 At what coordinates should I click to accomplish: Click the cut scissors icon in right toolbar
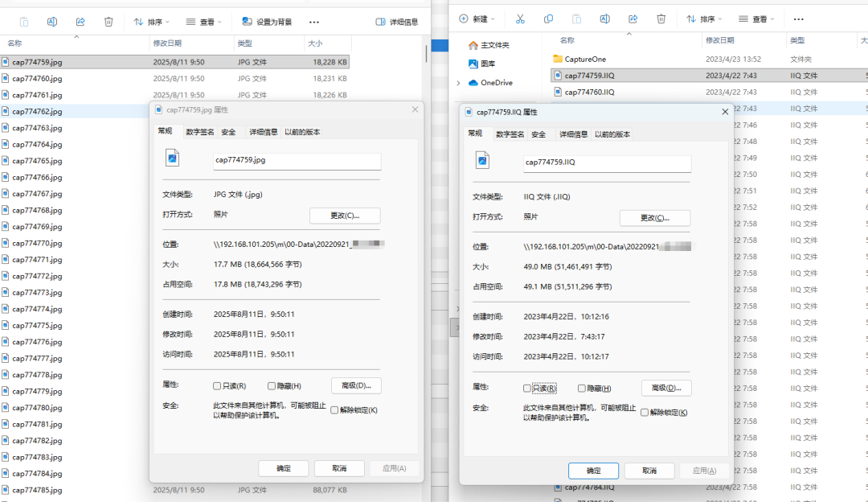coord(520,19)
